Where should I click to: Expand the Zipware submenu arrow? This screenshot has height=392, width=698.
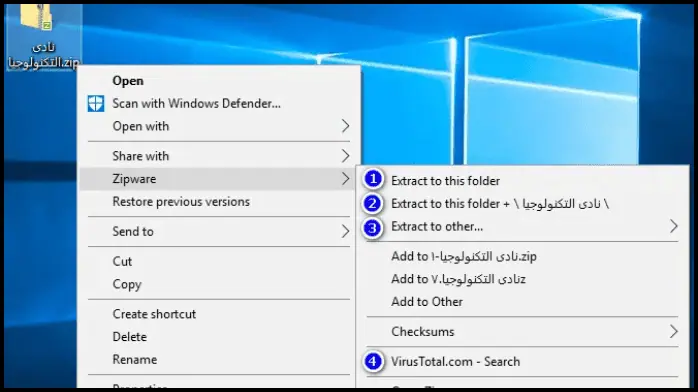coord(345,179)
